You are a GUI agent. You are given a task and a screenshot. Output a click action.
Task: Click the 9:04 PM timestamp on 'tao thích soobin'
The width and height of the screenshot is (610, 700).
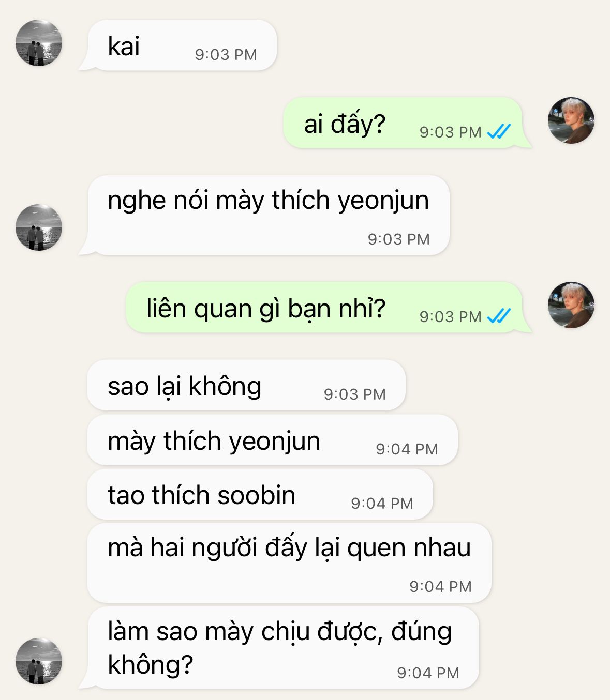(382, 504)
